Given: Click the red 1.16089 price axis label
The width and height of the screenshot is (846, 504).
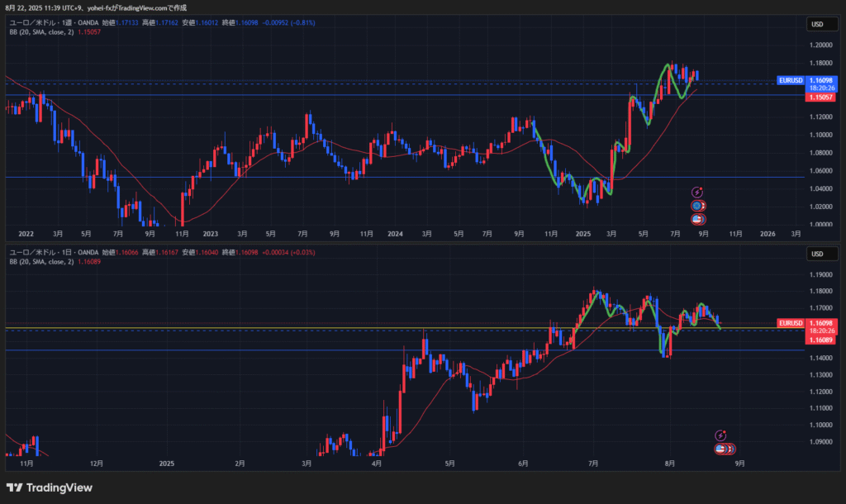Looking at the screenshot, I should point(821,340).
